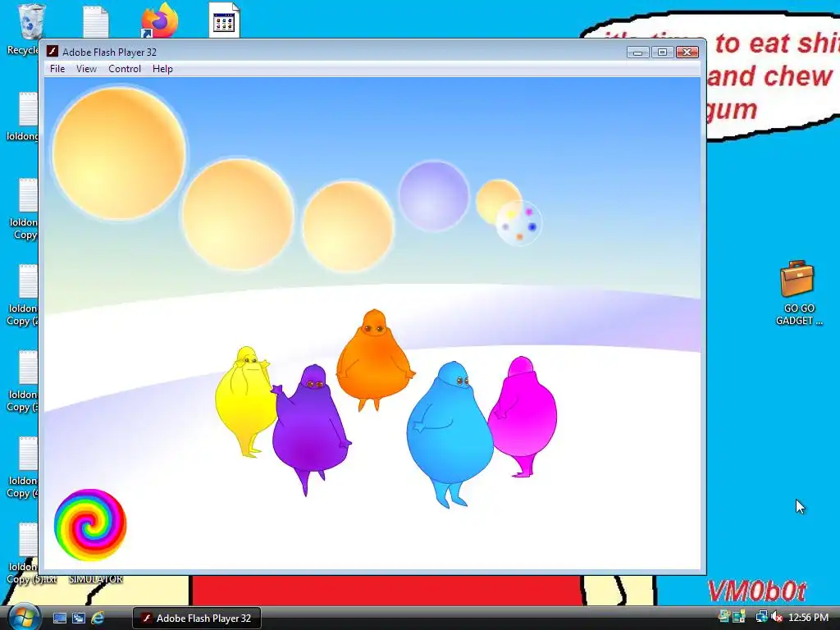Select the first loldong text file
The image size is (840, 630).
(28, 109)
